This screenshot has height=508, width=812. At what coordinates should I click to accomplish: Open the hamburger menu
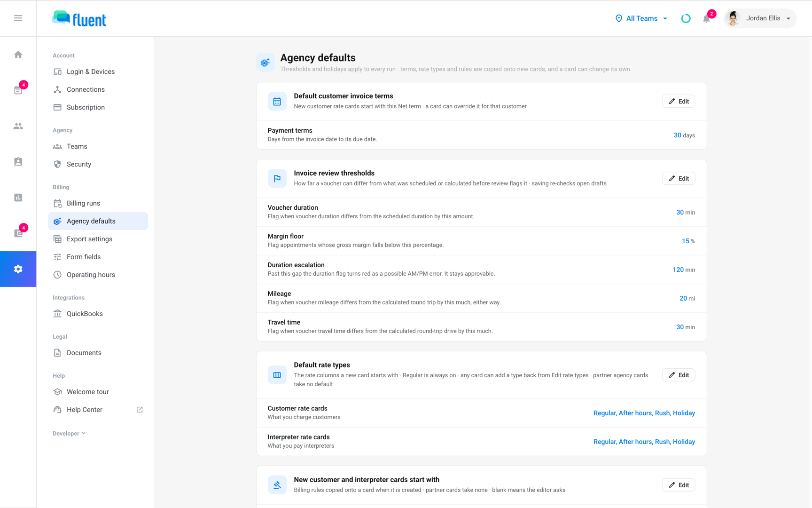pos(18,18)
